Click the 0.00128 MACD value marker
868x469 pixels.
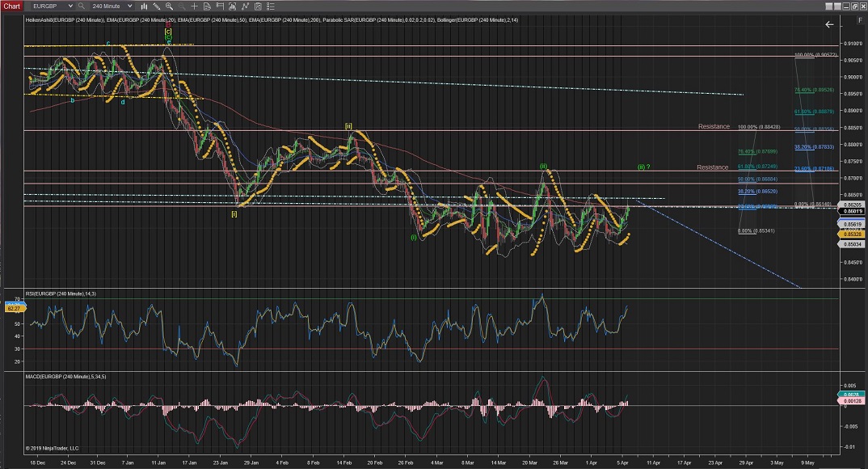click(x=853, y=400)
